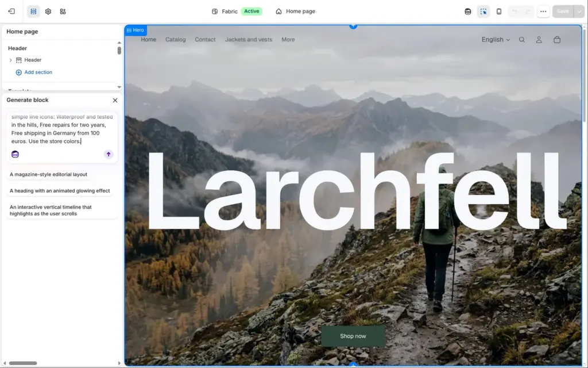The height and width of the screenshot is (368, 588).
Task: Click the horizontal scrollbar thumb at bottom left
Action: tap(23, 363)
